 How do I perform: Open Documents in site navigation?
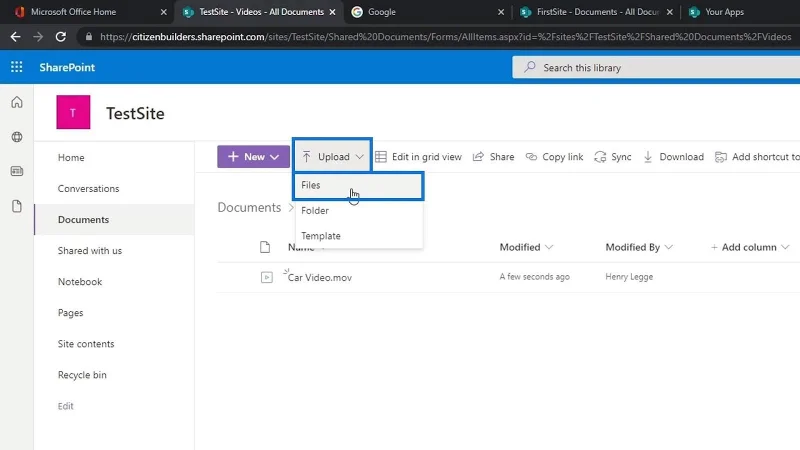point(83,220)
